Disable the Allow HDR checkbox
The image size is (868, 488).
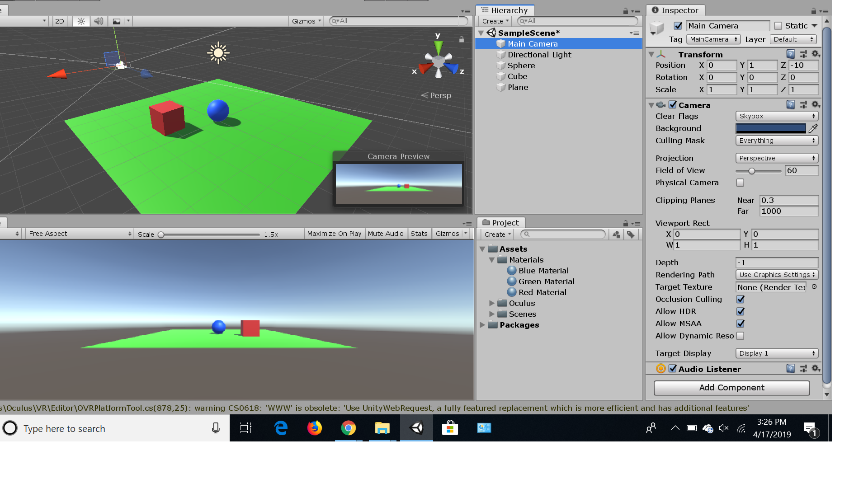click(740, 311)
